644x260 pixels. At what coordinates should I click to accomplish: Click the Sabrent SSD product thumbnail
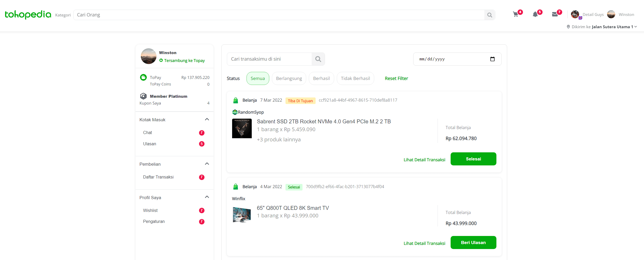242,128
